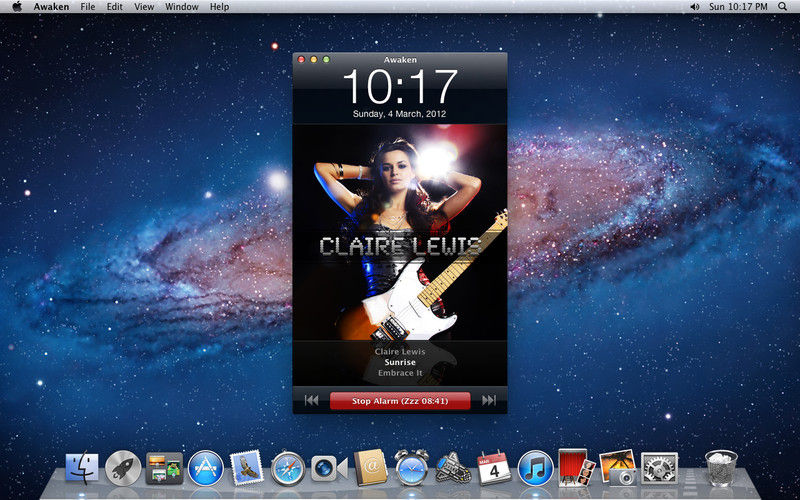Viewport: 800px width, 500px height.
Task: Skip to the previous track
Action: (x=311, y=401)
